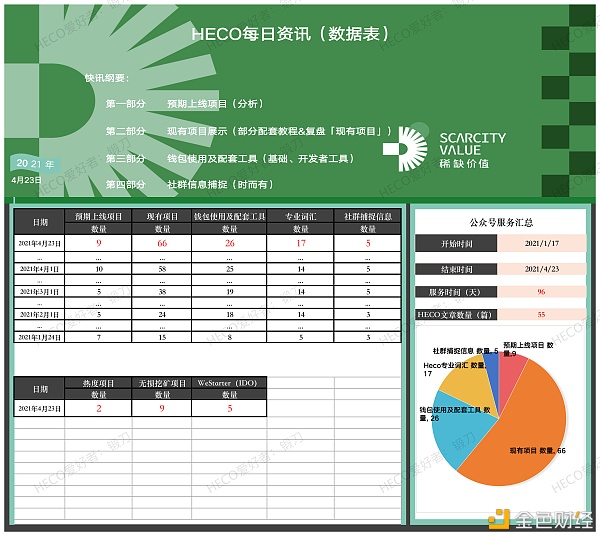600x536 pixels.
Task: Click the 服务时间（天） label
Action: pyautogui.click(x=456, y=292)
